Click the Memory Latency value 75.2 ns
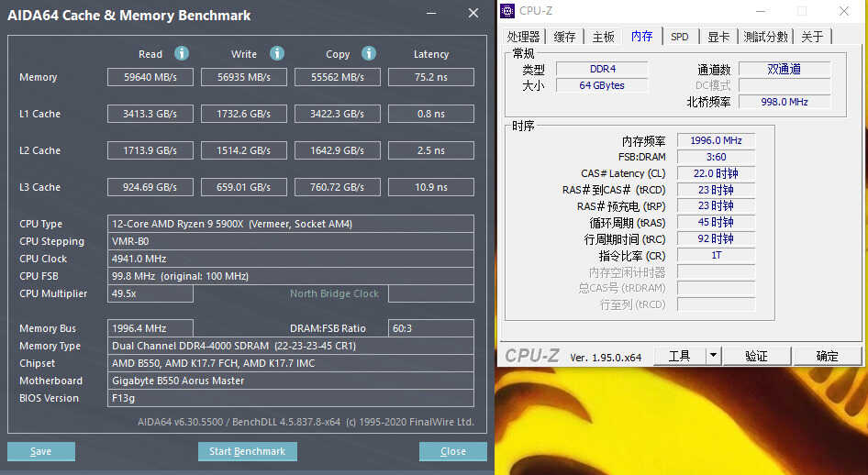The image size is (868, 475). coord(430,77)
